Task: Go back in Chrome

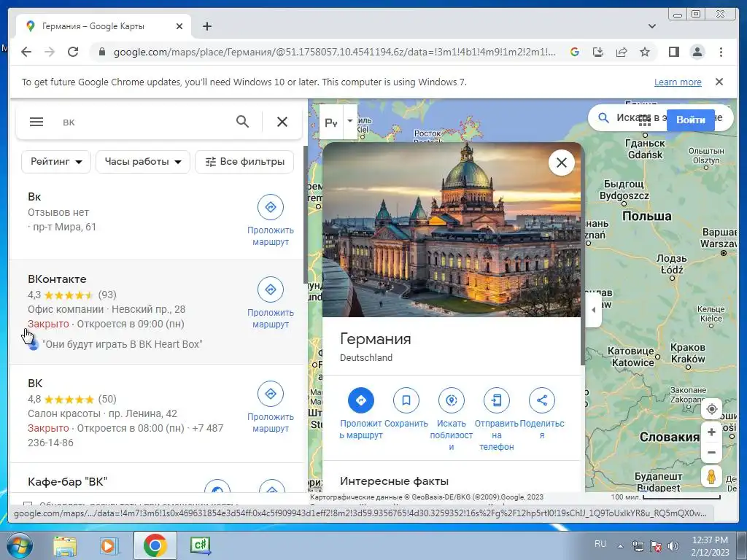Action: (26, 52)
